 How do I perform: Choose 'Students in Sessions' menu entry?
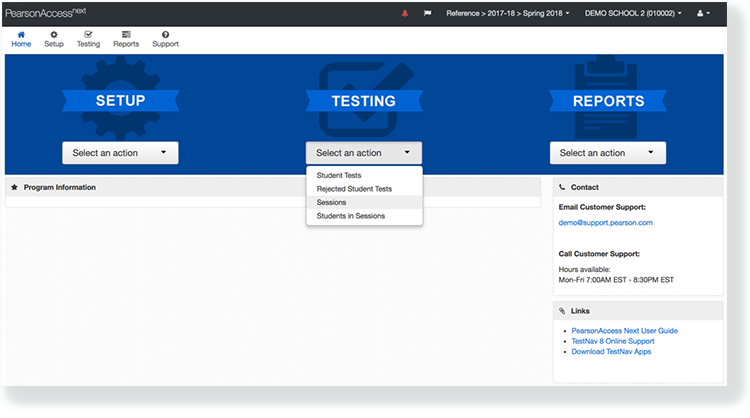tap(350, 216)
